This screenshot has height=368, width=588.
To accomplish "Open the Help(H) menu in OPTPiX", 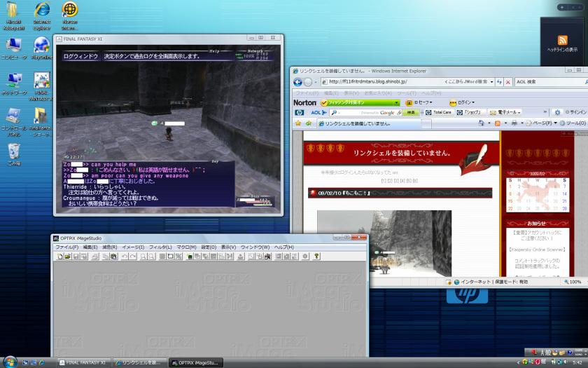I will [284, 247].
